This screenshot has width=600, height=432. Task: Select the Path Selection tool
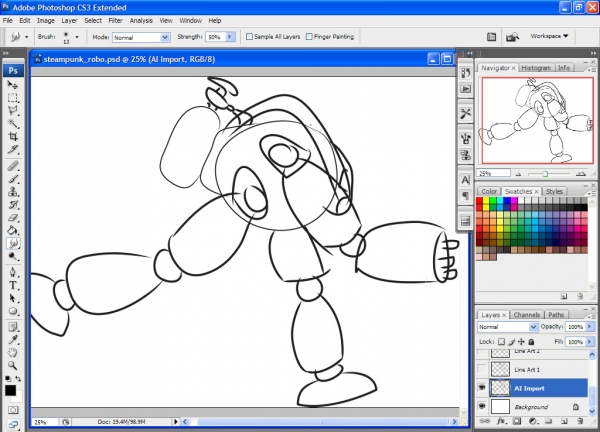click(x=13, y=298)
